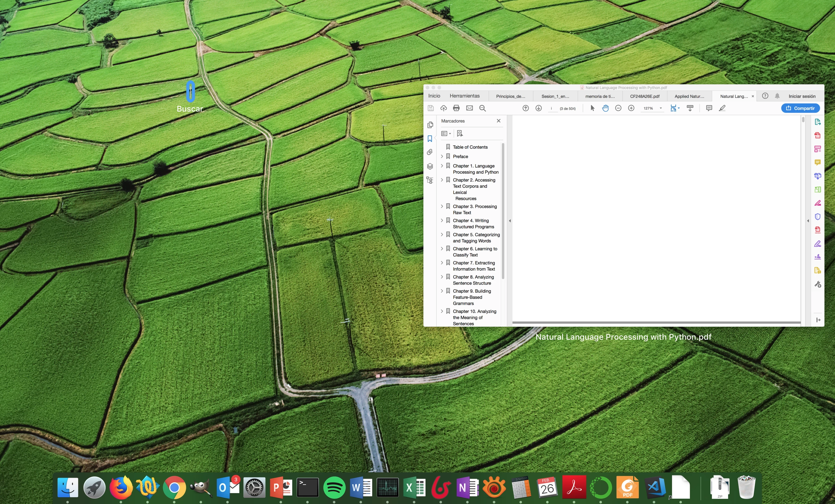Screen dimensions: 835x504
Task: Click the zoom out minus icon
Action: pos(618,108)
